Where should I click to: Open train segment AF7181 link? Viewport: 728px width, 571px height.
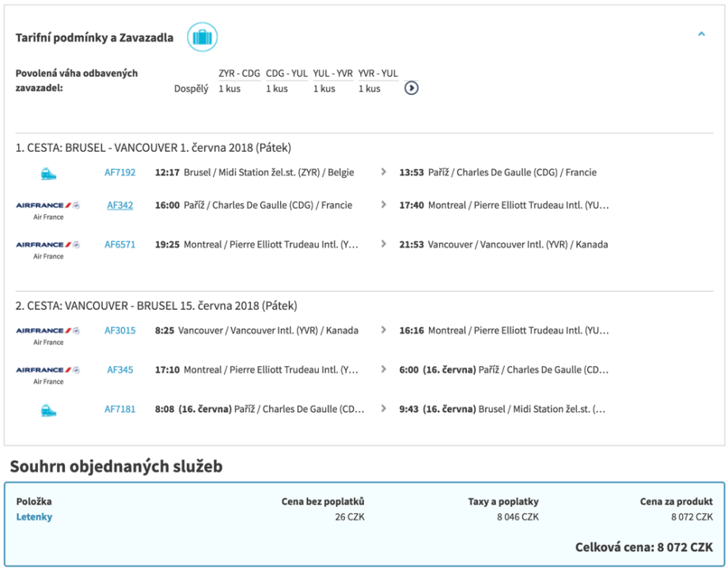(120, 409)
